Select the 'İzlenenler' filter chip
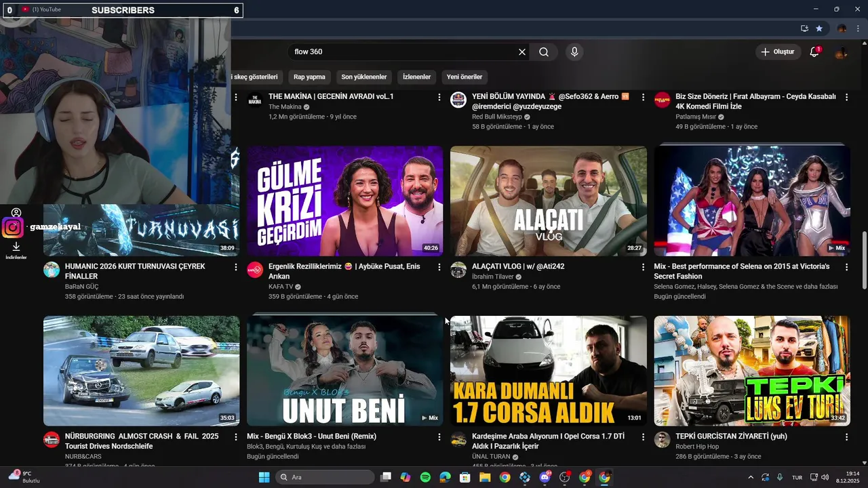Viewport: 868px width, 488px height. click(x=416, y=77)
